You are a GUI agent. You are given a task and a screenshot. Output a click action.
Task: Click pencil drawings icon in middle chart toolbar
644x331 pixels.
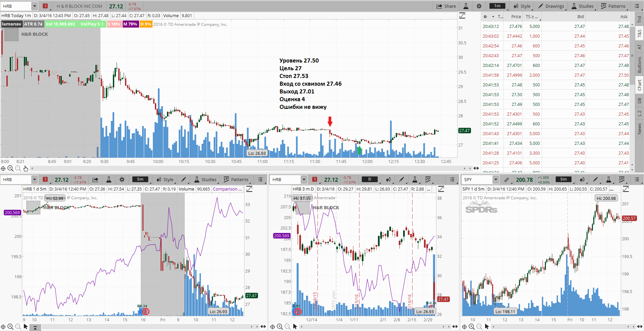(401, 179)
